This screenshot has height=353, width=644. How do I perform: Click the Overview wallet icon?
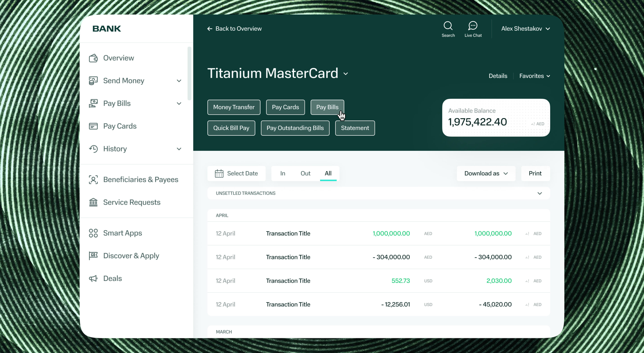(x=93, y=58)
